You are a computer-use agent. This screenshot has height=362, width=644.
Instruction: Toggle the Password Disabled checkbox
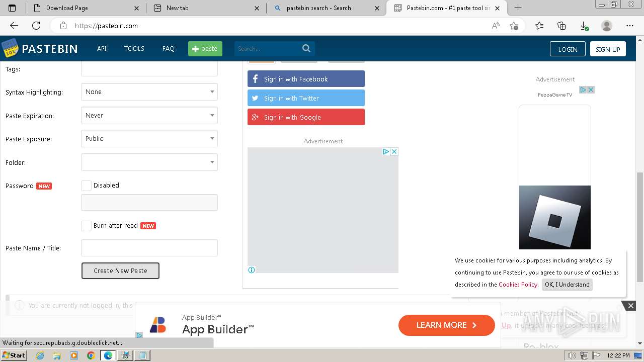coord(87,186)
